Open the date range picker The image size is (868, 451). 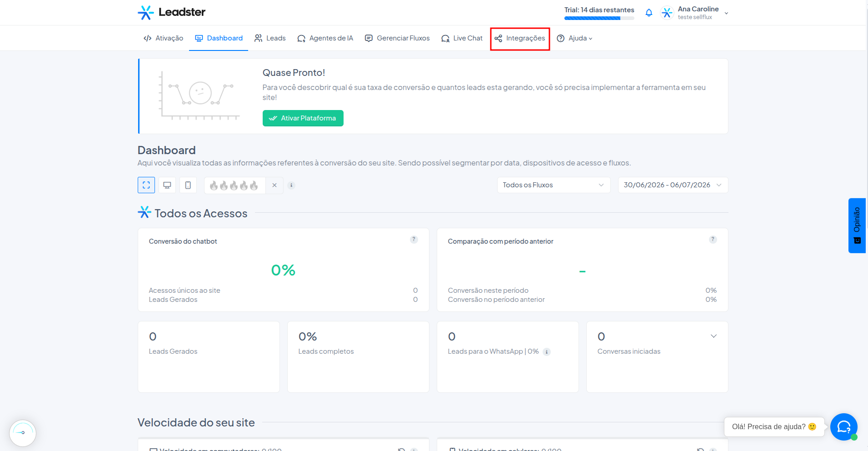point(673,185)
